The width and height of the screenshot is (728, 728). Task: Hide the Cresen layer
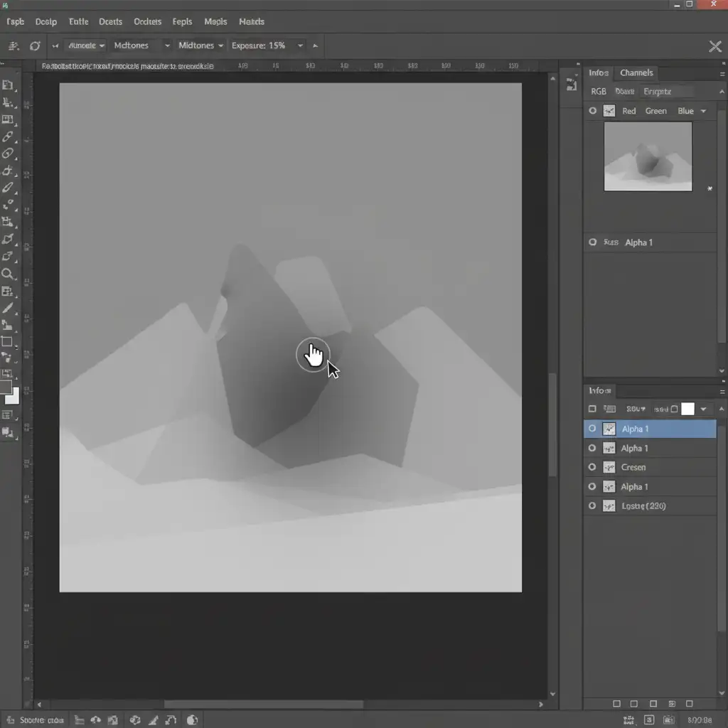(592, 467)
